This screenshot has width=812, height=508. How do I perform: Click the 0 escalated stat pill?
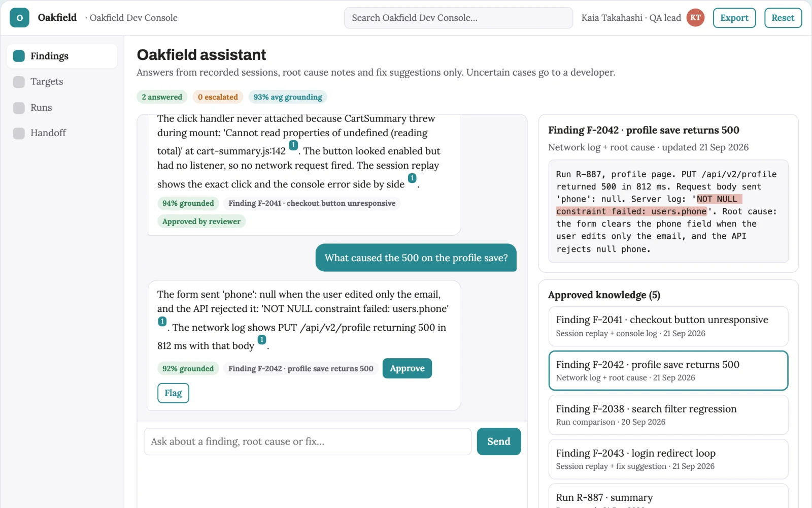pyautogui.click(x=218, y=97)
